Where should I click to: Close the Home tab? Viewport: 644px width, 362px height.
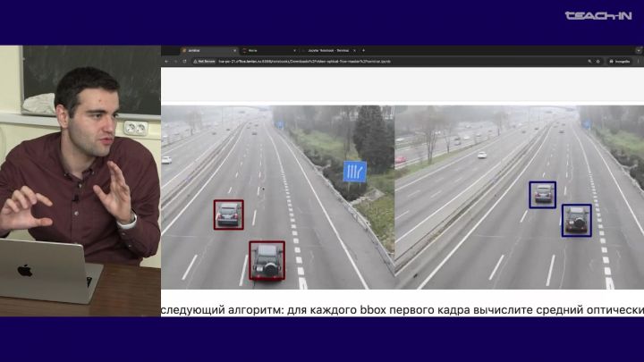pos(294,50)
